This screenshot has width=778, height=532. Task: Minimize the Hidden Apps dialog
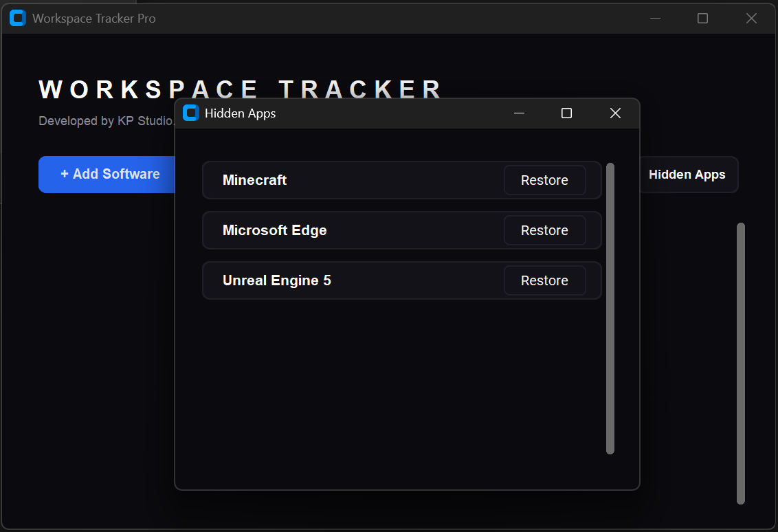pos(520,113)
